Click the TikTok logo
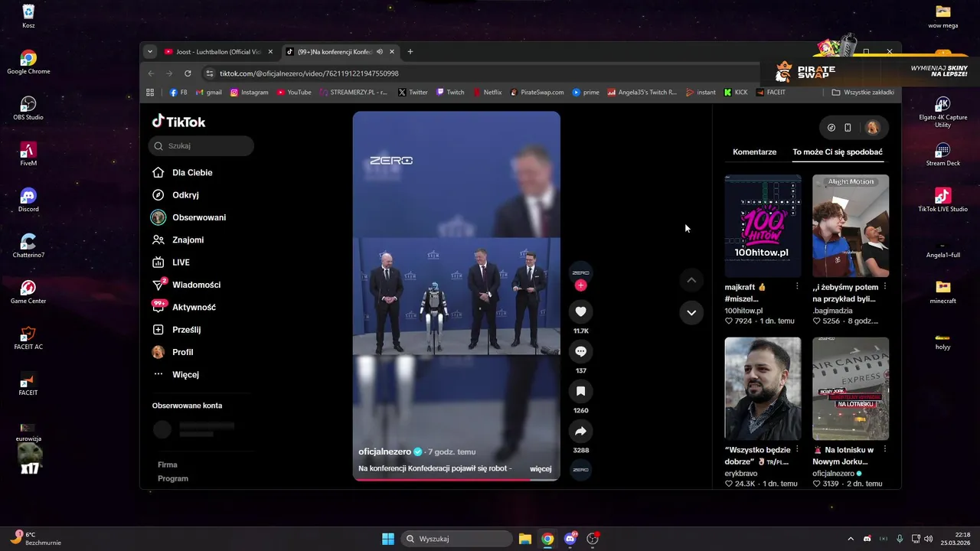 click(178, 122)
